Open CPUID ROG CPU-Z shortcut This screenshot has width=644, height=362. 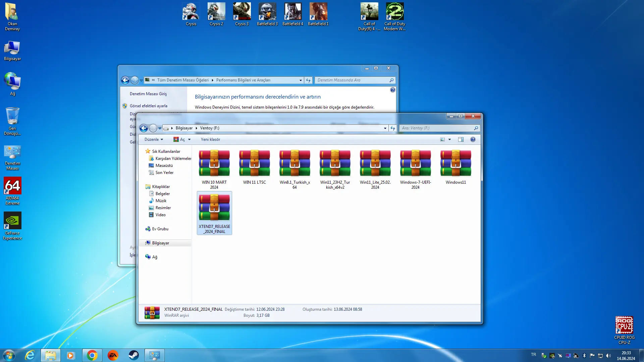tap(624, 330)
